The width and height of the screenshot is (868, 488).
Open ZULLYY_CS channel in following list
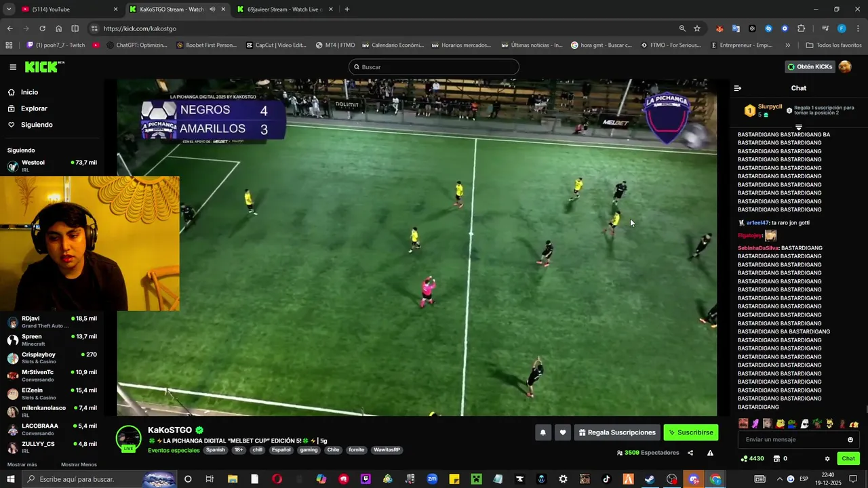(x=52, y=447)
